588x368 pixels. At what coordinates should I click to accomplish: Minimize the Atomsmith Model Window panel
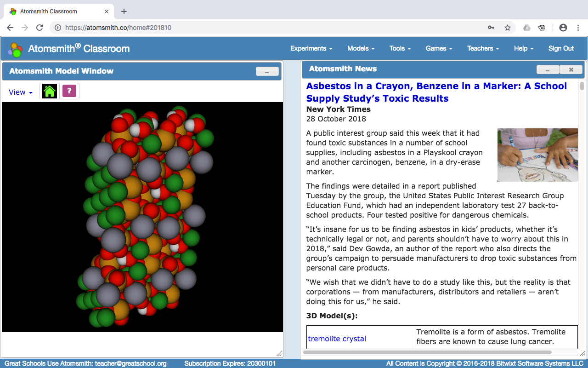[x=267, y=71]
